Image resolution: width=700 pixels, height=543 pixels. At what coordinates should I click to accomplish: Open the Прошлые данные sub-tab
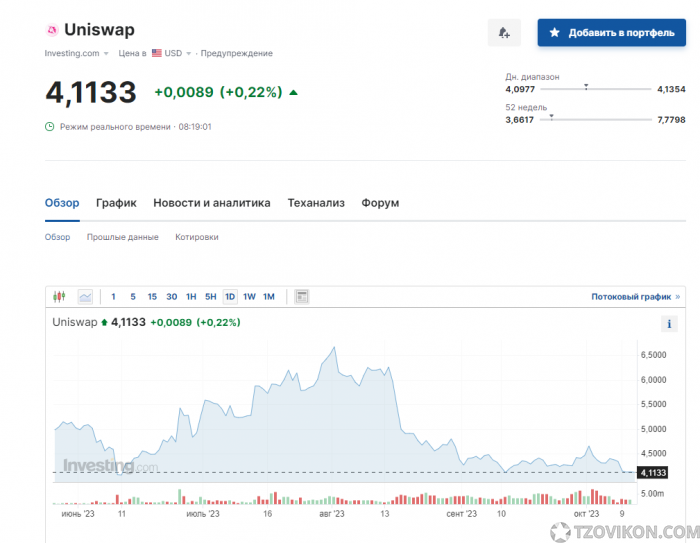point(122,237)
